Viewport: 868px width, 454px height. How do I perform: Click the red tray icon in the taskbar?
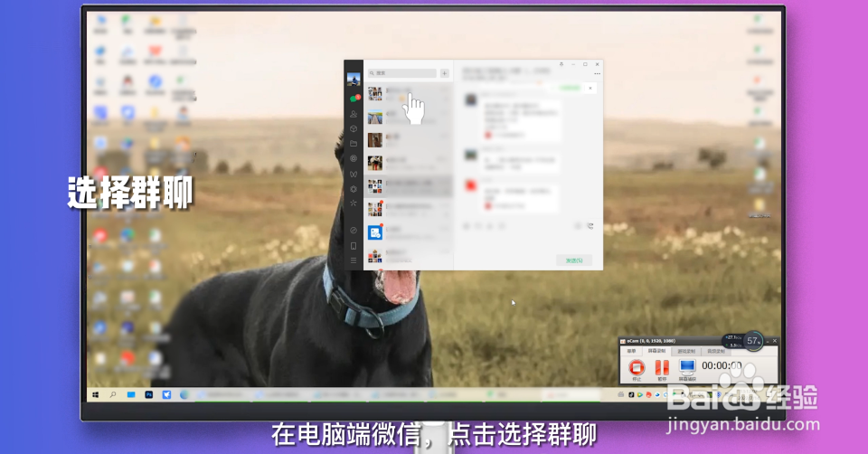pos(649,394)
